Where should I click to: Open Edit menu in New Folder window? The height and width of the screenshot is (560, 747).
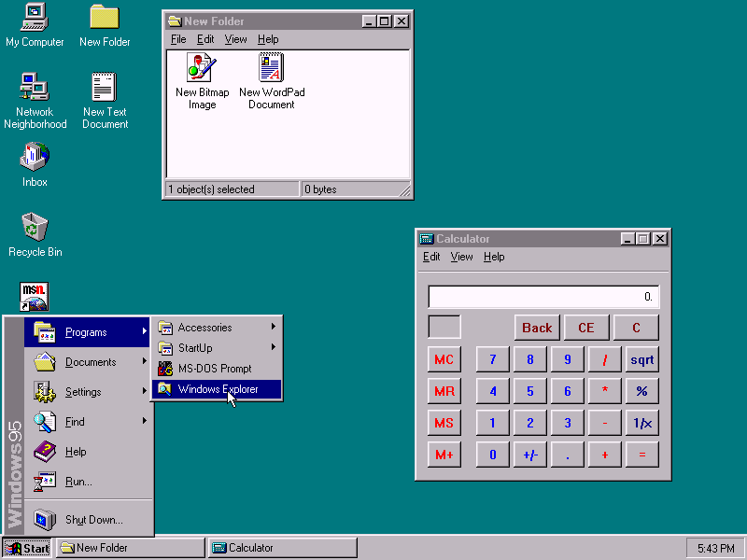[x=205, y=39]
